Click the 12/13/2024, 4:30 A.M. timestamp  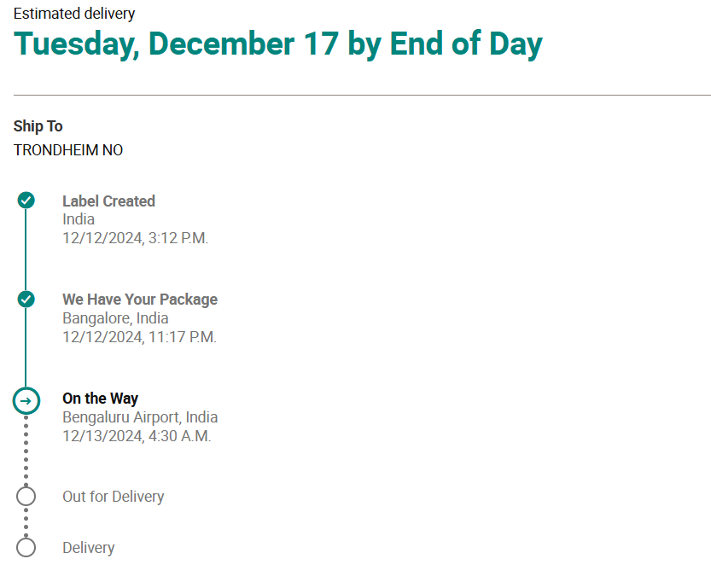(x=137, y=436)
